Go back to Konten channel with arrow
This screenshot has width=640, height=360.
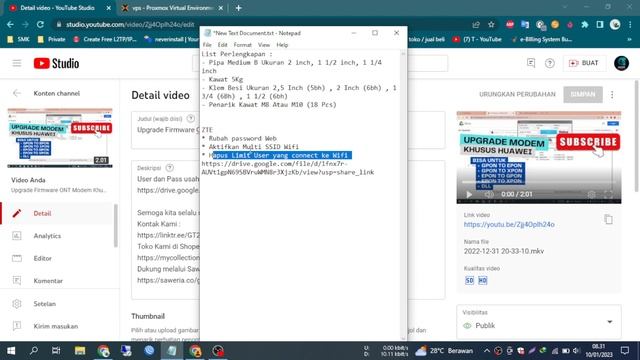click(x=17, y=93)
